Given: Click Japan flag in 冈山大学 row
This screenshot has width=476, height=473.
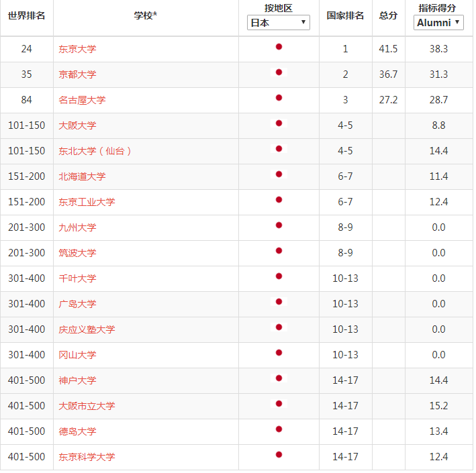Looking at the screenshot, I should pos(279,352).
